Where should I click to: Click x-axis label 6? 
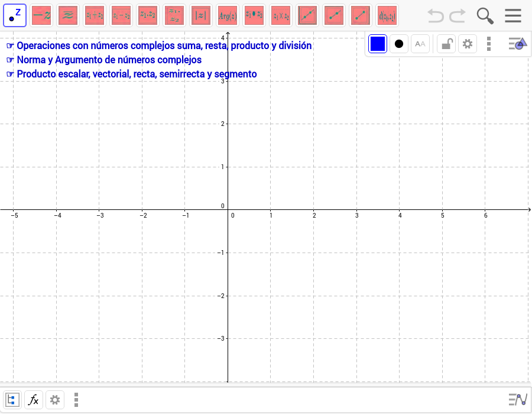pos(485,215)
